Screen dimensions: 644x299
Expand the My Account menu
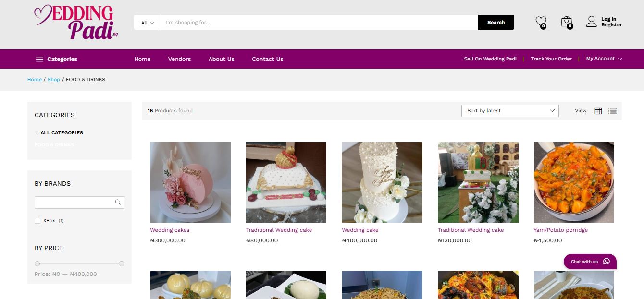click(604, 59)
